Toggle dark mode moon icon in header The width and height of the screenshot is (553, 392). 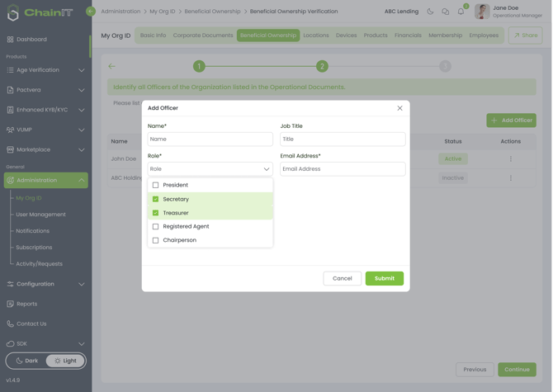pyautogui.click(x=430, y=12)
